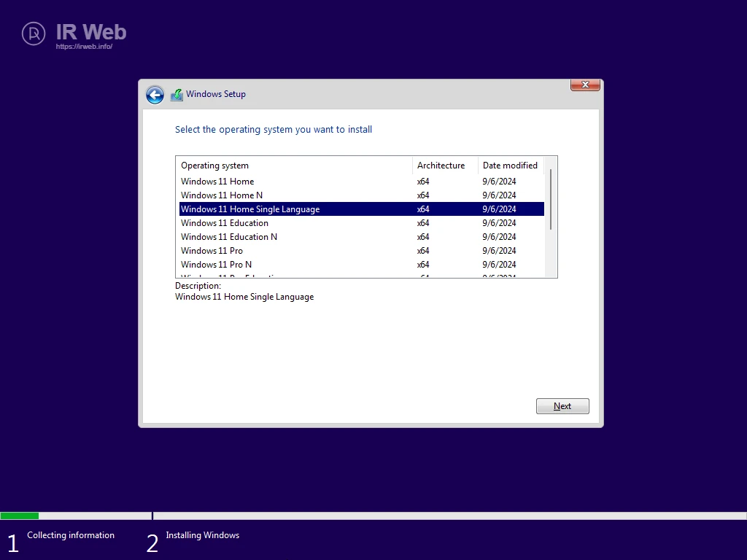Click the Installing Windows step label
The width and height of the screenshot is (747, 560).
tap(202, 535)
